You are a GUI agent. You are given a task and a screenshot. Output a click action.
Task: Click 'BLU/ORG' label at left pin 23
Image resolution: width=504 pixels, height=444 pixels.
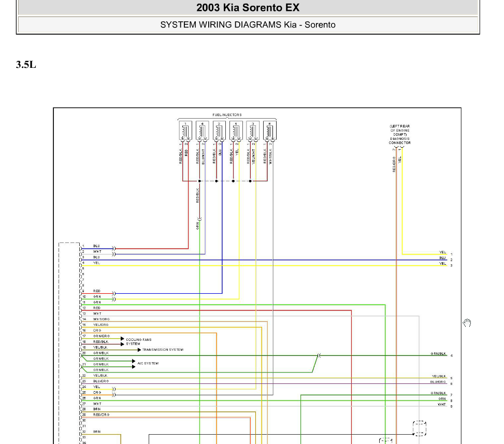(x=101, y=381)
